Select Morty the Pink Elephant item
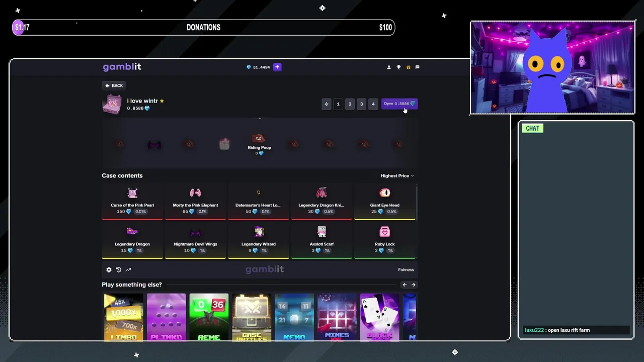 coord(195,202)
